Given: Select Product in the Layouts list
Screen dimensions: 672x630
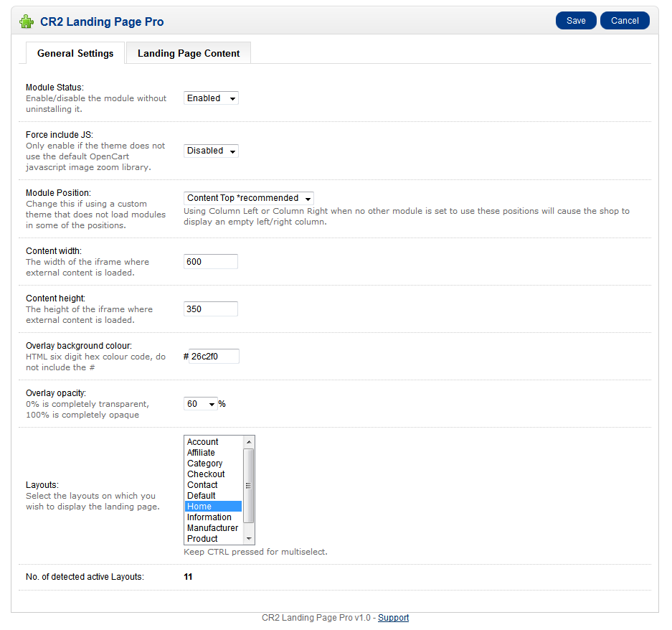Looking at the screenshot, I should click(x=214, y=539).
